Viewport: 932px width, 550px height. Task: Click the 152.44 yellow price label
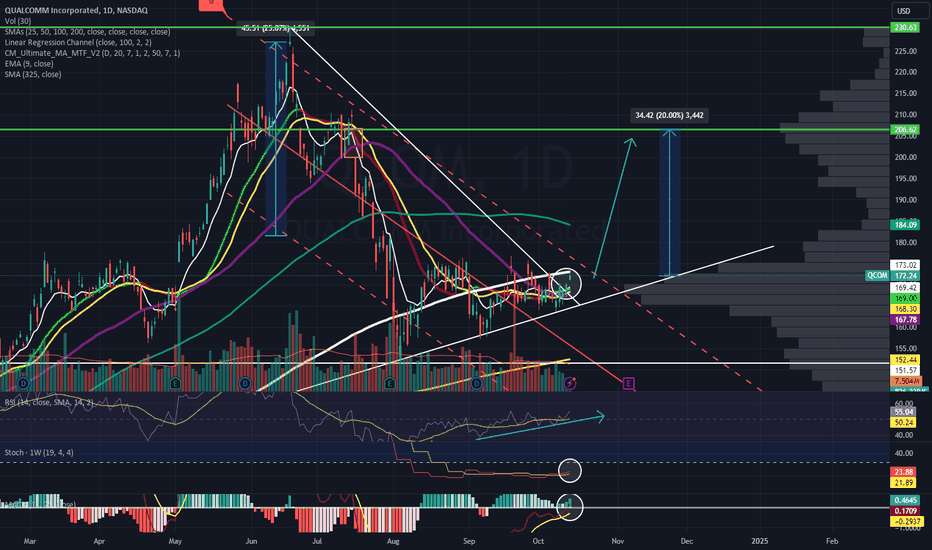[x=905, y=360]
